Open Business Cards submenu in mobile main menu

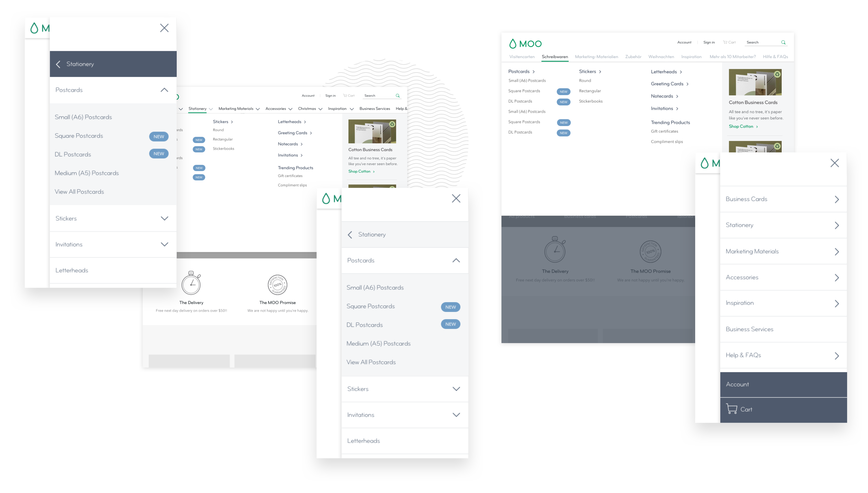click(783, 199)
